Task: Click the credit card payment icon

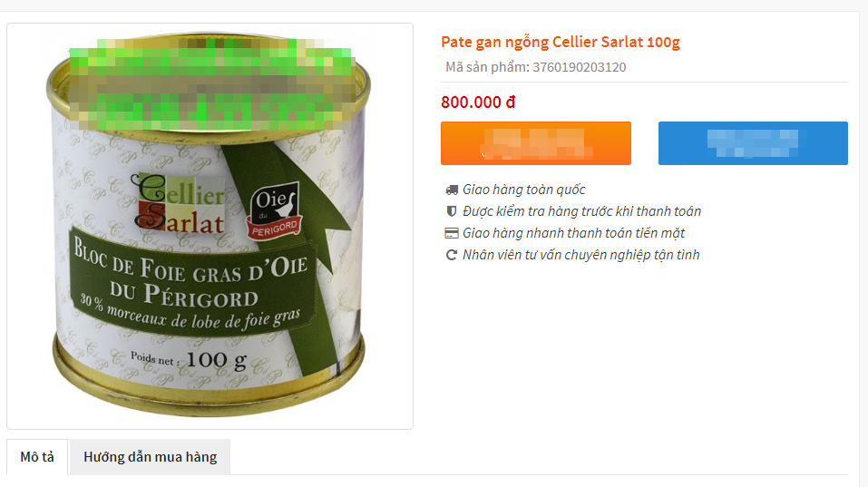Action: click(452, 233)
